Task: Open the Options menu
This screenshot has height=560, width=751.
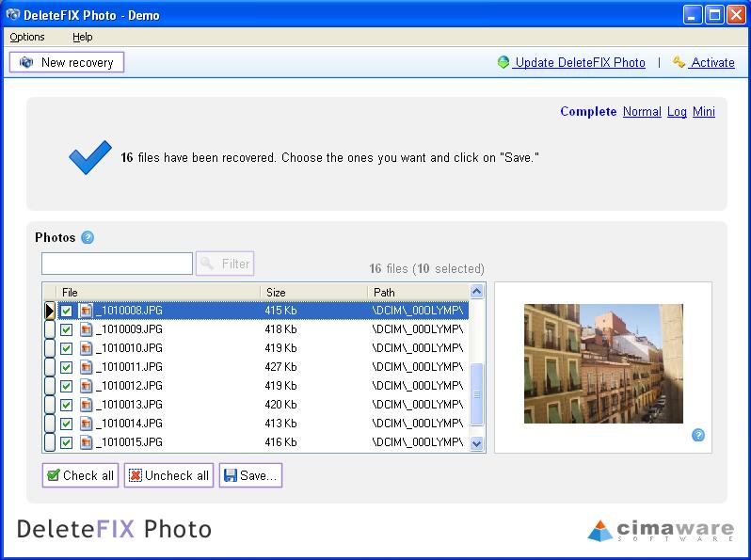Action: (27, 37)
